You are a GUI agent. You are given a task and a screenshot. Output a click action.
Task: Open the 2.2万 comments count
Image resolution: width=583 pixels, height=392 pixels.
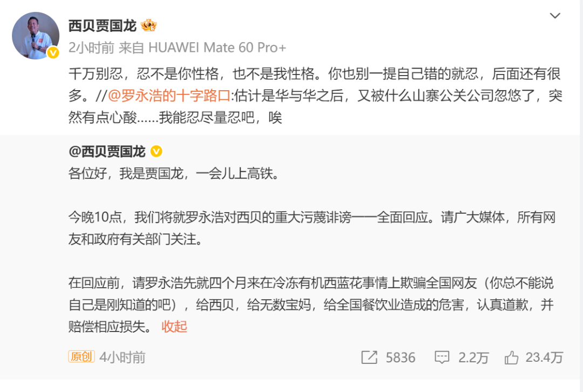coord(473,357)
